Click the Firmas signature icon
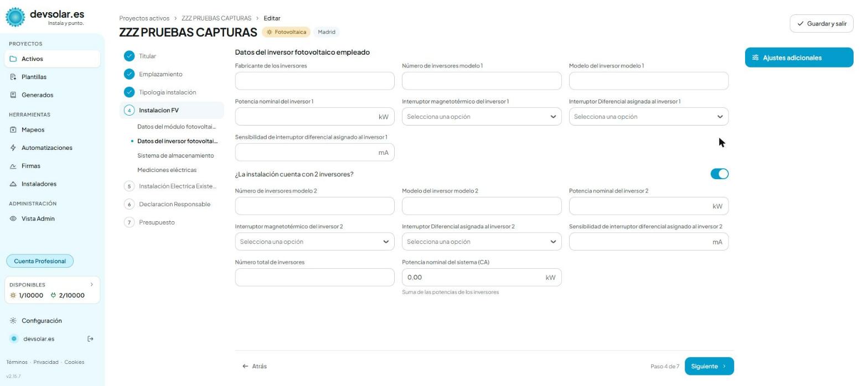Viewport: 868px width, 386px height. 14,166
